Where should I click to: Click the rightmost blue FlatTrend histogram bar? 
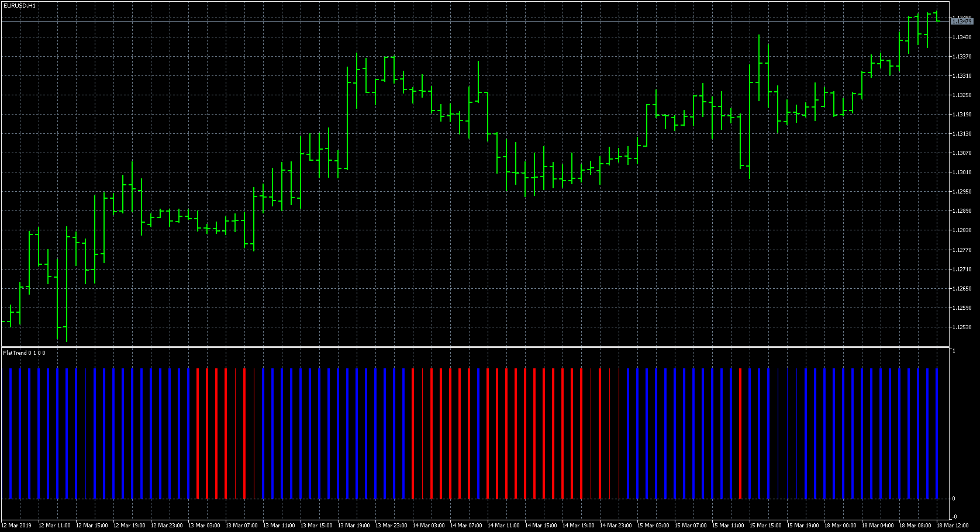[937, 433]
